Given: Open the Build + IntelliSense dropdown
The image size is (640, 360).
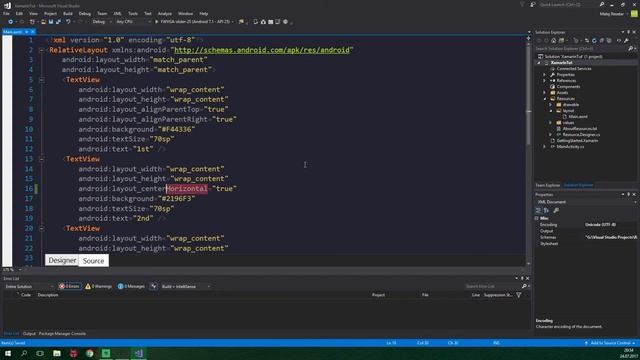Looking at the screenshot, I should tap(186, 287).
